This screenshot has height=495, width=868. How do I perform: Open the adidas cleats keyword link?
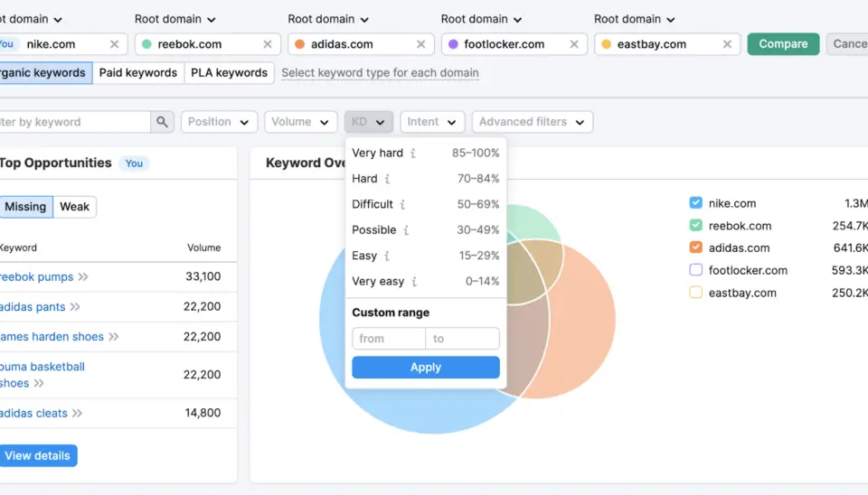(x=33, y=413)
